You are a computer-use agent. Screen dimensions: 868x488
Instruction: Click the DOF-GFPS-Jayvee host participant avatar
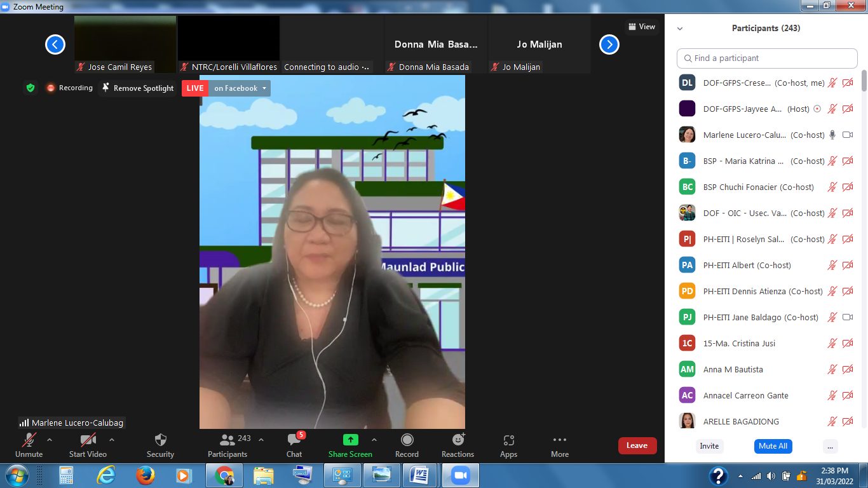click(687, 109)
